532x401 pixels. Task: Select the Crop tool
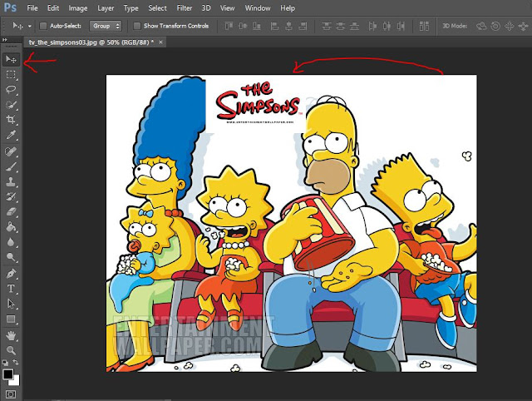pyautogui.click(x=11, y=120)
